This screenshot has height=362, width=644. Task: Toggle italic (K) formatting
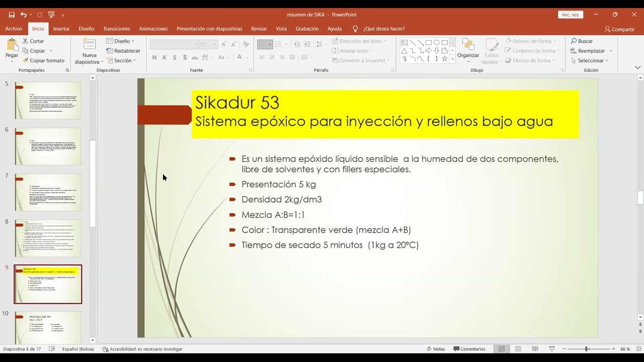[165, 58]
